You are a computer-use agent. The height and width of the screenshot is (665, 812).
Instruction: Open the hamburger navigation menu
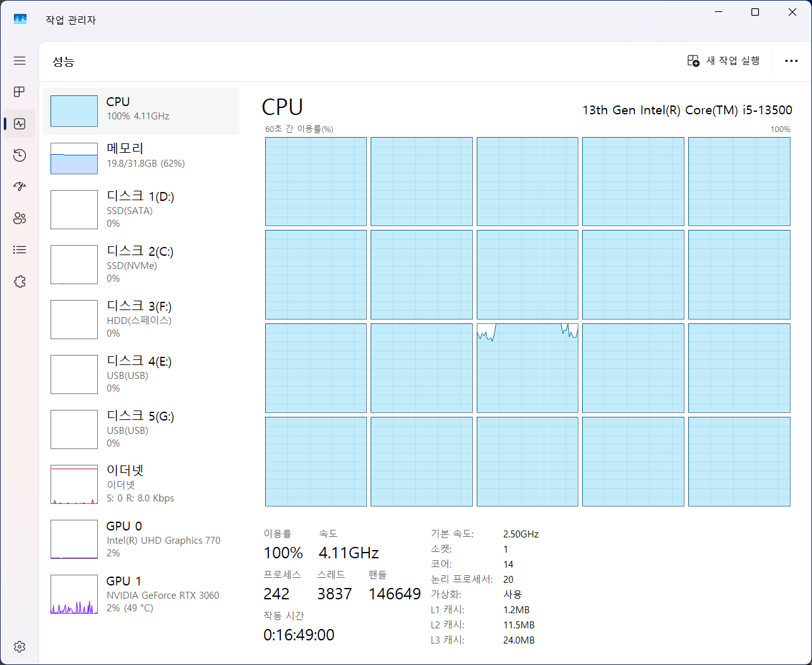tap(20, 61)
